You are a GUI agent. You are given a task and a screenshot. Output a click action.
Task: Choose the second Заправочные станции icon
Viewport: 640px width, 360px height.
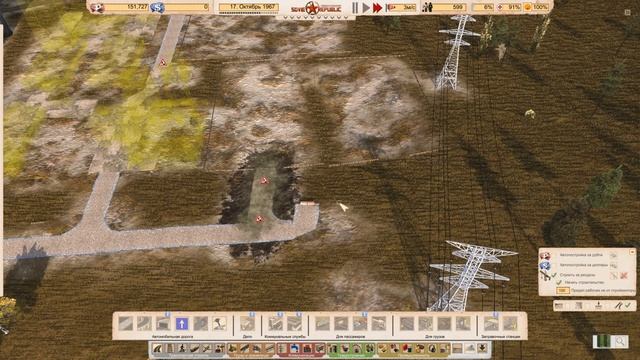point(510,324)
